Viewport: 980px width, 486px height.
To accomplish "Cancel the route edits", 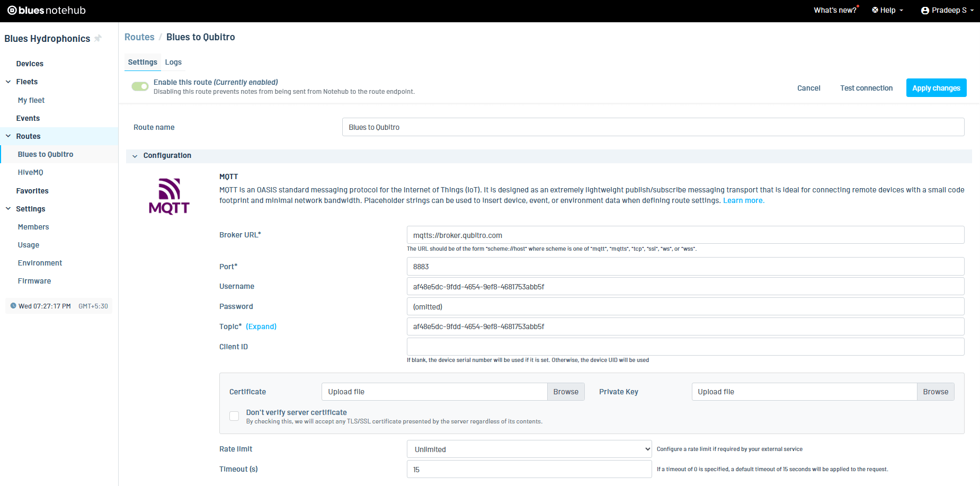I will pyautogui.click(x=808, y=88).
